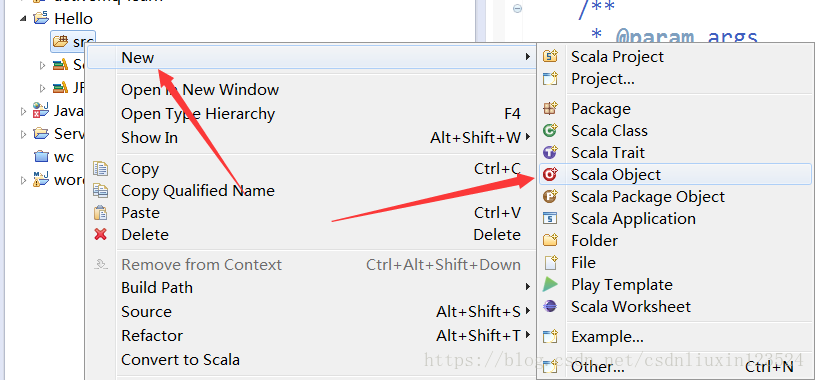
Task: Click the Folder icon in New submenu
Action: (550, 240)
